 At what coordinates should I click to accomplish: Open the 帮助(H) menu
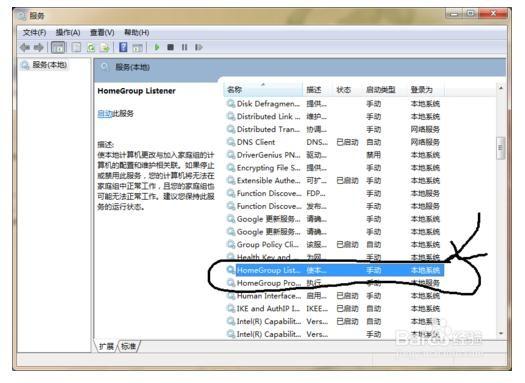(x=137, y=32)
